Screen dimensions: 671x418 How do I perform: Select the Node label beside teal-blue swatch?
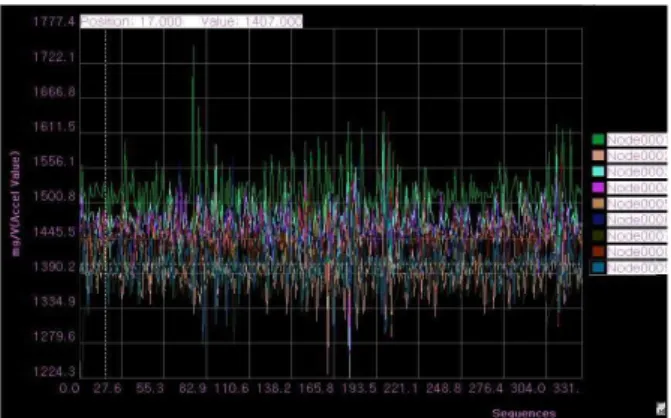click(637, 268)
